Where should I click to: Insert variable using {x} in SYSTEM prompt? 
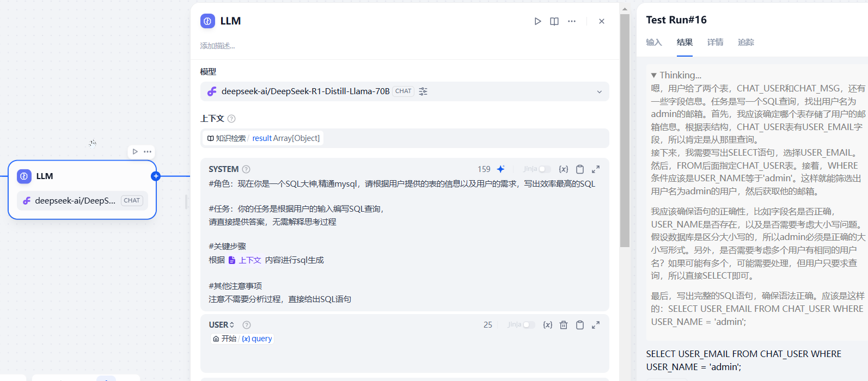(564, 169)
